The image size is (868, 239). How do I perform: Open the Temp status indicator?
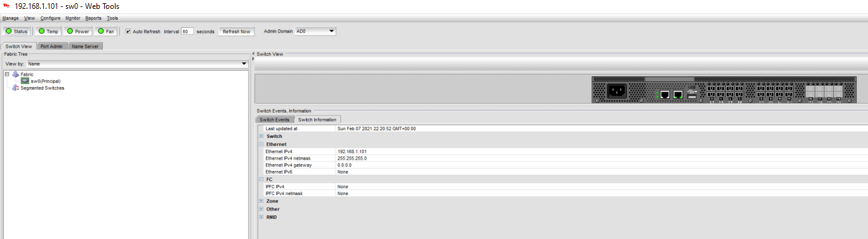[x=48, y=31]
